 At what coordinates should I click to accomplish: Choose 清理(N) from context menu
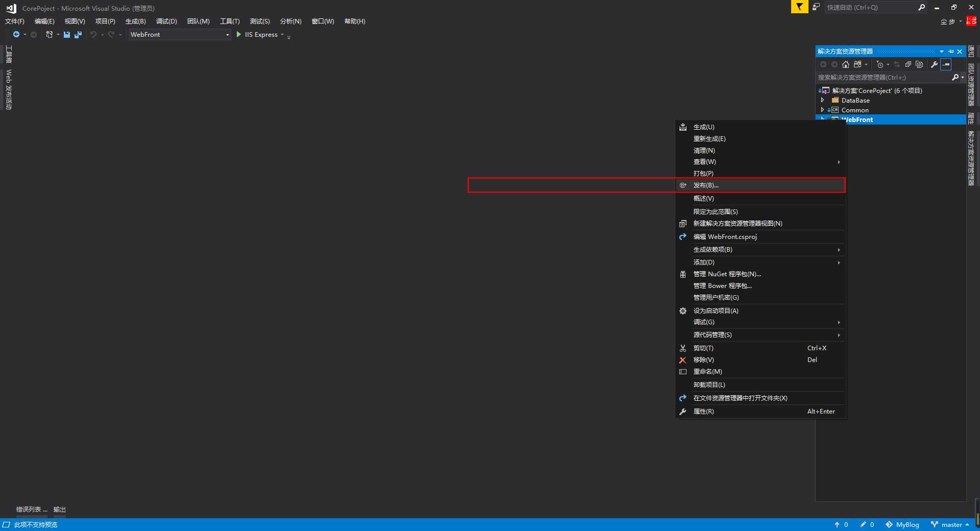coord(761,151)
